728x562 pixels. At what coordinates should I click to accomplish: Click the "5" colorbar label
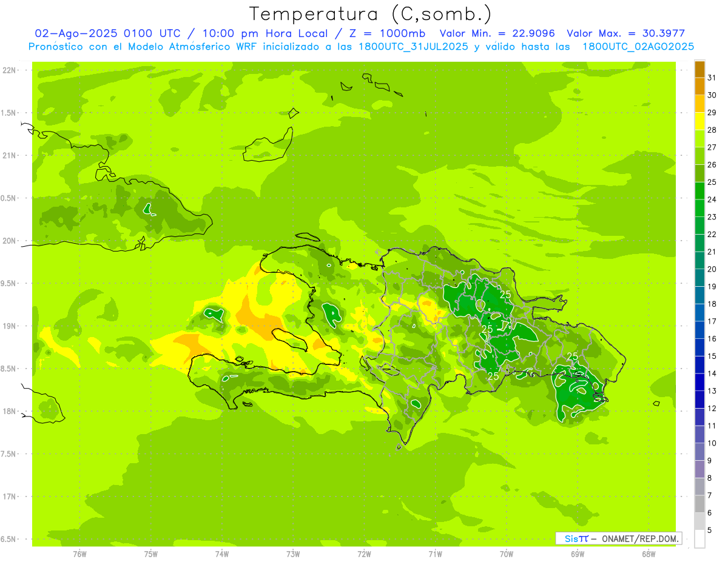coord(710,530)
